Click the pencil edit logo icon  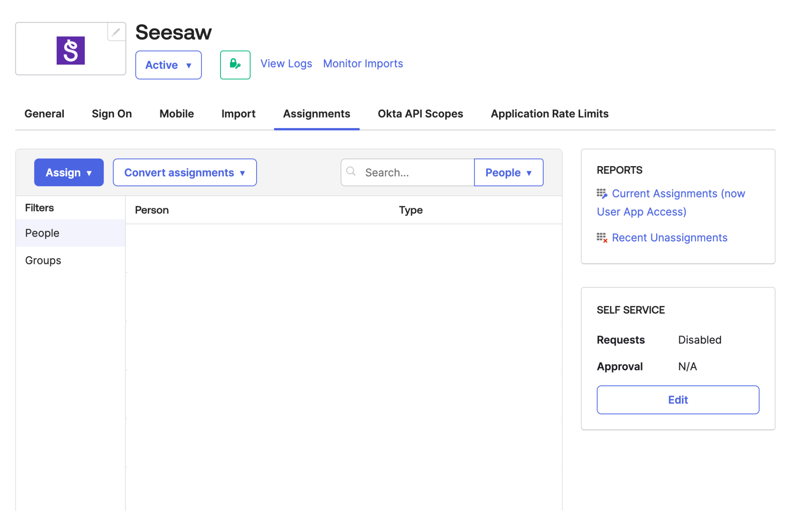pos(116,32)
